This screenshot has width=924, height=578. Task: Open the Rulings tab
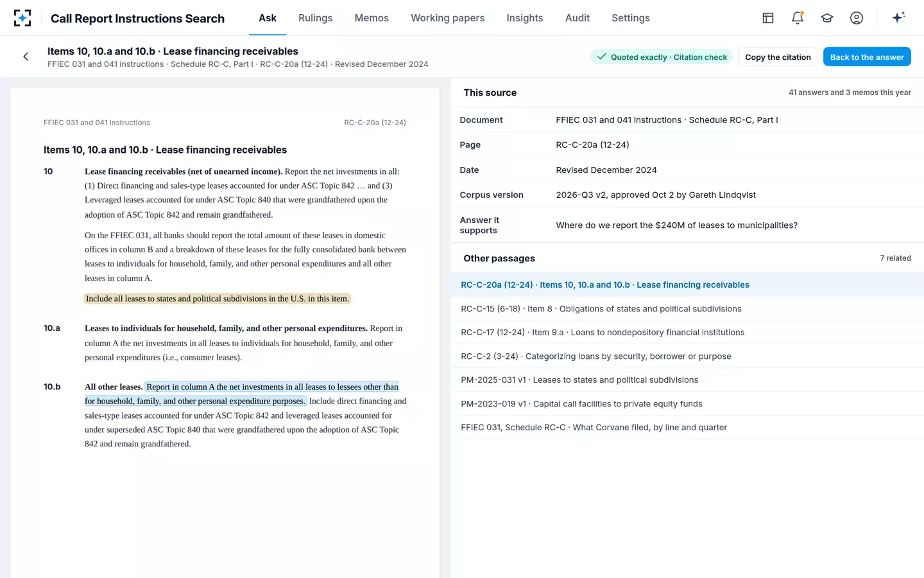(x=316, y=18)
